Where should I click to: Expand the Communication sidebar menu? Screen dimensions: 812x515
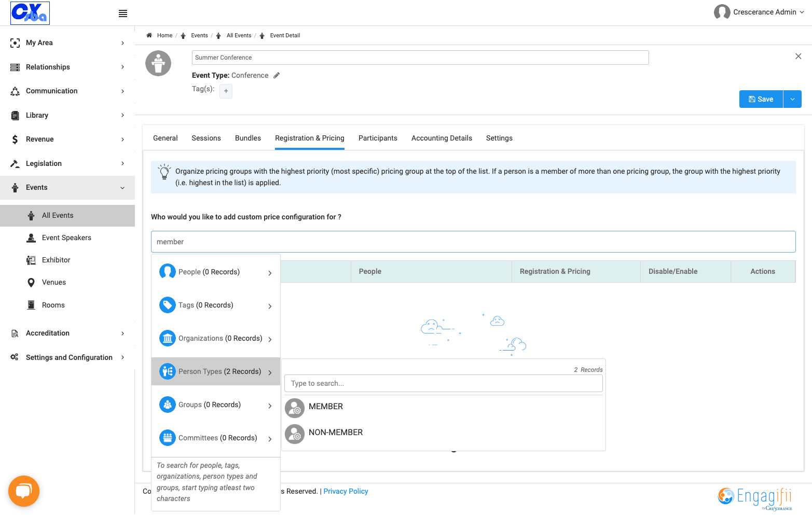click(67, 91)
